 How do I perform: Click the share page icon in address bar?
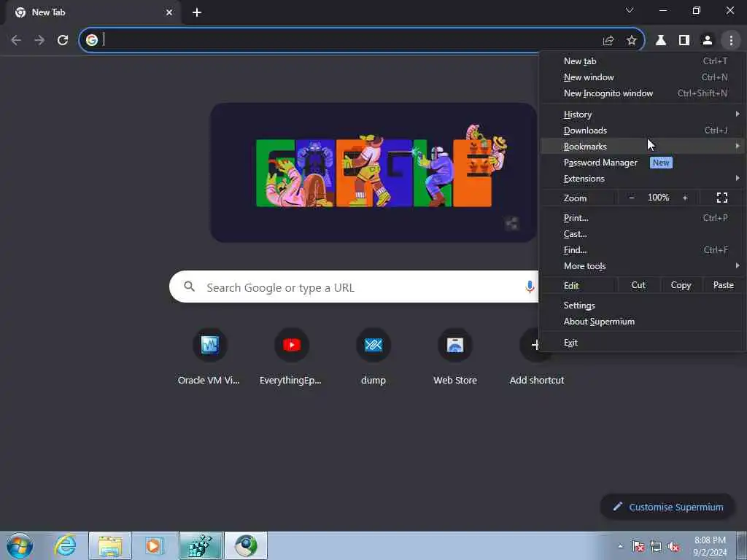[608, 41]
